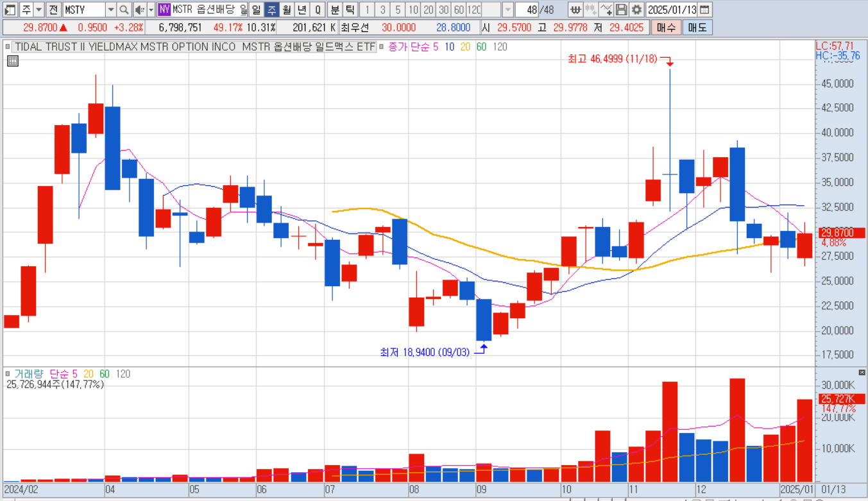Select quarterly Q period button
This screenshot has width=868, height=501.
[x=318, y=10]
